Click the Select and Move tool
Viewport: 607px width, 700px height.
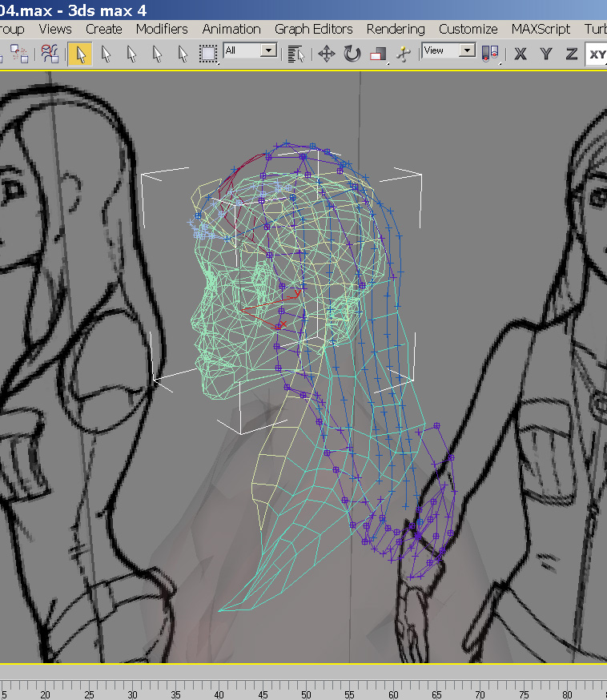click(x=326, y=54)
